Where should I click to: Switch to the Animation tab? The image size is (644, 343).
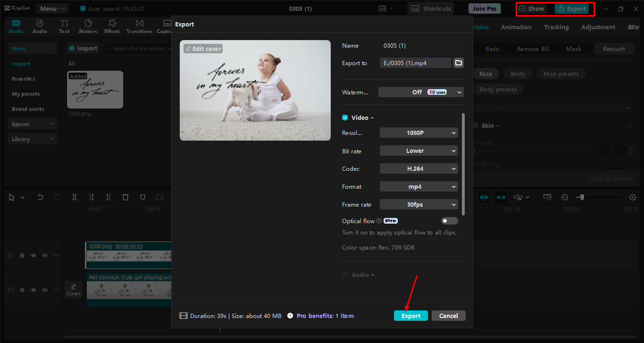pyautogui.click(x=516, y=27)
